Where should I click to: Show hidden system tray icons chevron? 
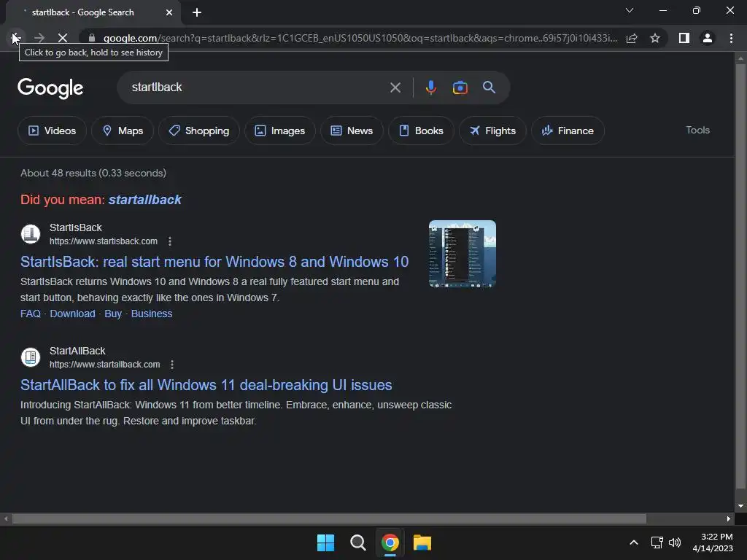634,542
